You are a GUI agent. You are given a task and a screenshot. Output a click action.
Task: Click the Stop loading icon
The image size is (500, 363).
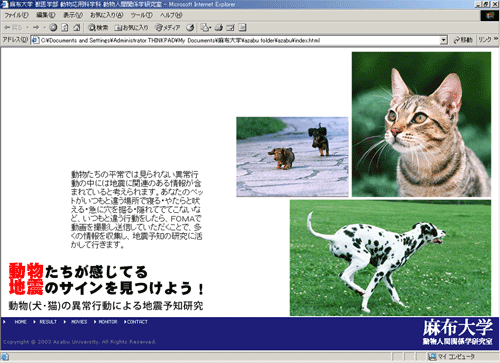[53, 28]
